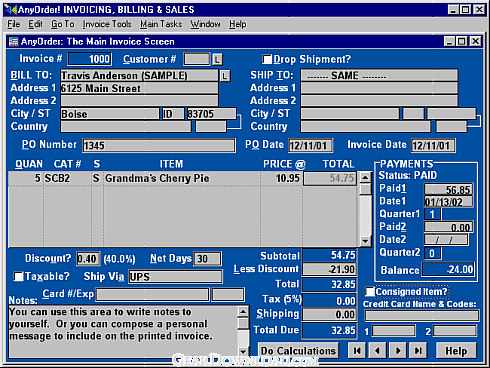Go to next invoice record
The image size is (490, 368).
(x=398, y=351)
